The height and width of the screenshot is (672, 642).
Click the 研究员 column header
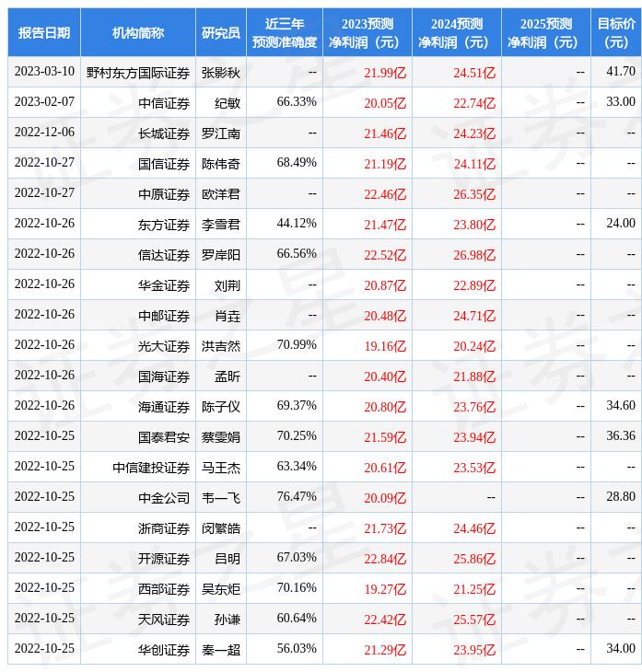(221, 32)
